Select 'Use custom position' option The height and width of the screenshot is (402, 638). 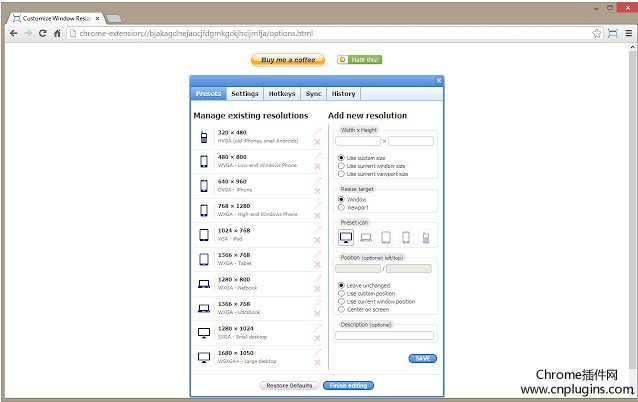[341, 293]
